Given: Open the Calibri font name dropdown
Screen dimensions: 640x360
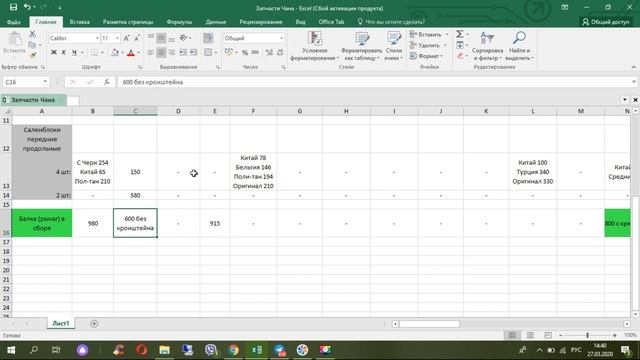Looking at the screenshot, I should click(x=97, y=38).
